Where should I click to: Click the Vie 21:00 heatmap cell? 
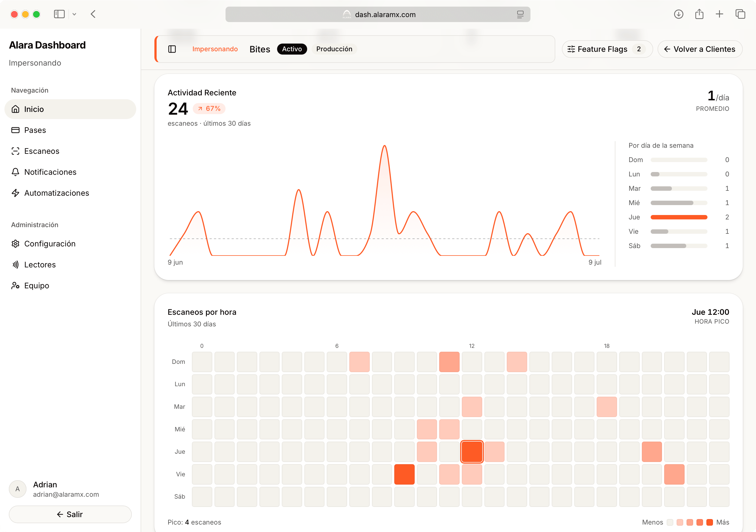(x=674, y=474)
